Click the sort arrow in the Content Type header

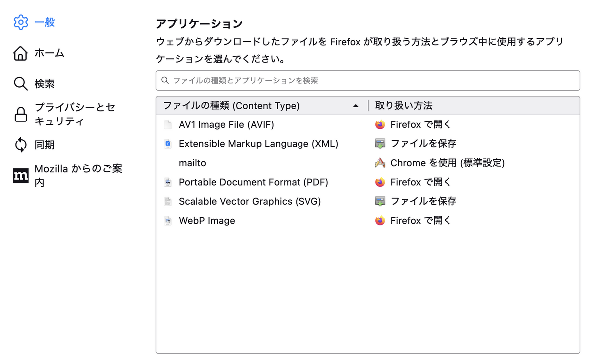(x=355, y=106)
